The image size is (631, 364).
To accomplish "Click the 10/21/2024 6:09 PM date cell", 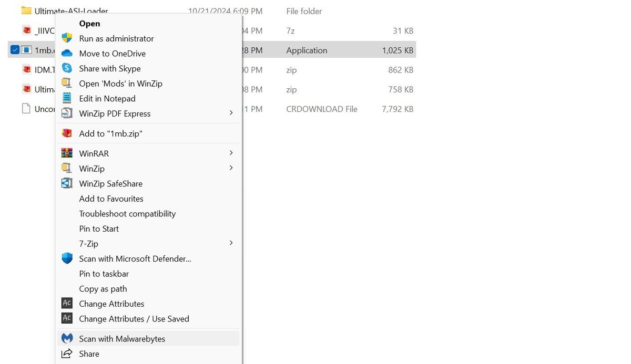I will click(225, 11).
